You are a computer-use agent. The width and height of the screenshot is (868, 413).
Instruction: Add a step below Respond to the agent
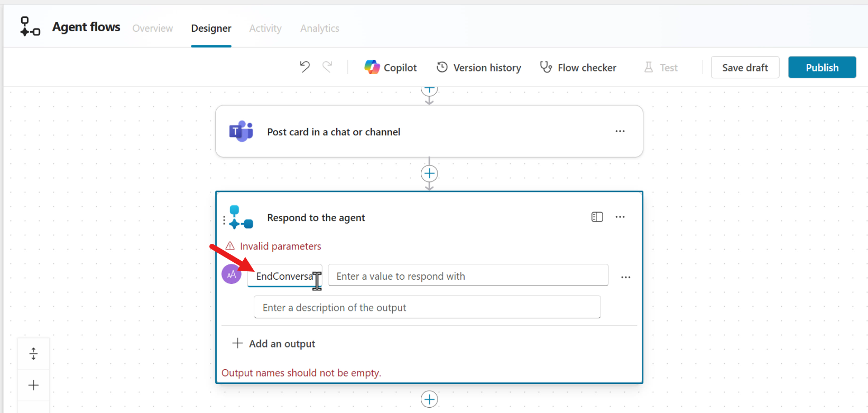click(429, 399)
